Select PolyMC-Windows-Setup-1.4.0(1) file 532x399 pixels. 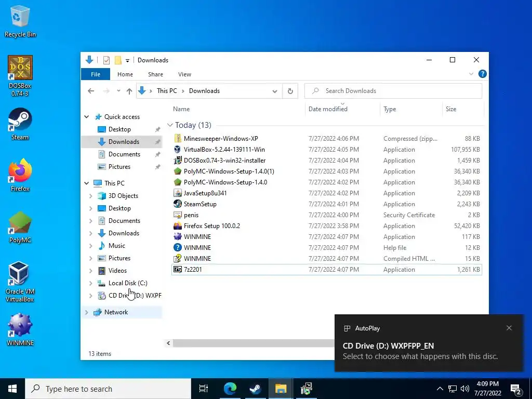pos(327,171)
